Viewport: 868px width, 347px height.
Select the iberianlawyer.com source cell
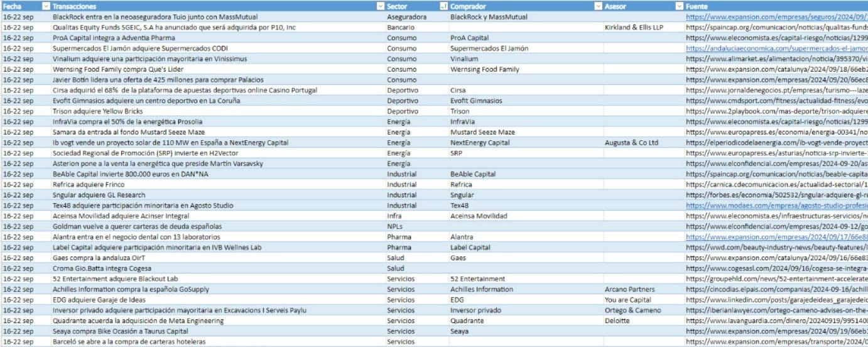click(x=776, y=311)
